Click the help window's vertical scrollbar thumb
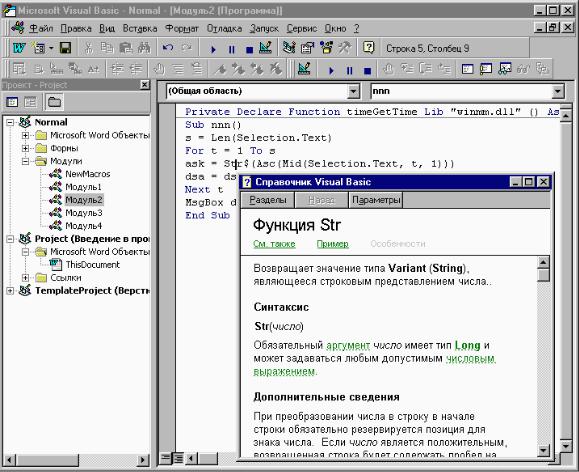The height and width of the screenshot is (472, 579). click(543, 276)
